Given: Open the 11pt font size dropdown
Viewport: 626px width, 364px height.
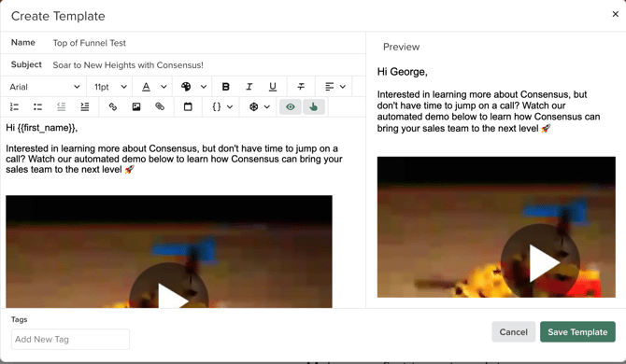Looking at the screenshot, I should pos(110,87).
